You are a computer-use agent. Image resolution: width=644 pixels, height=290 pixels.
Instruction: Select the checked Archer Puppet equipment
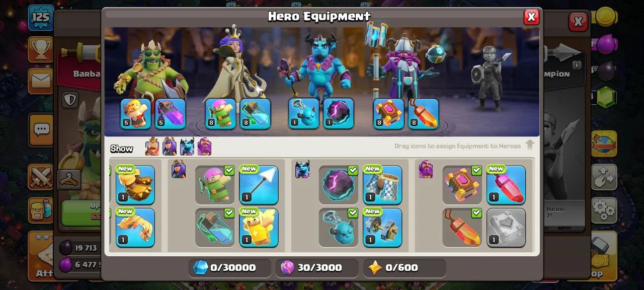(x=215, y=185)
